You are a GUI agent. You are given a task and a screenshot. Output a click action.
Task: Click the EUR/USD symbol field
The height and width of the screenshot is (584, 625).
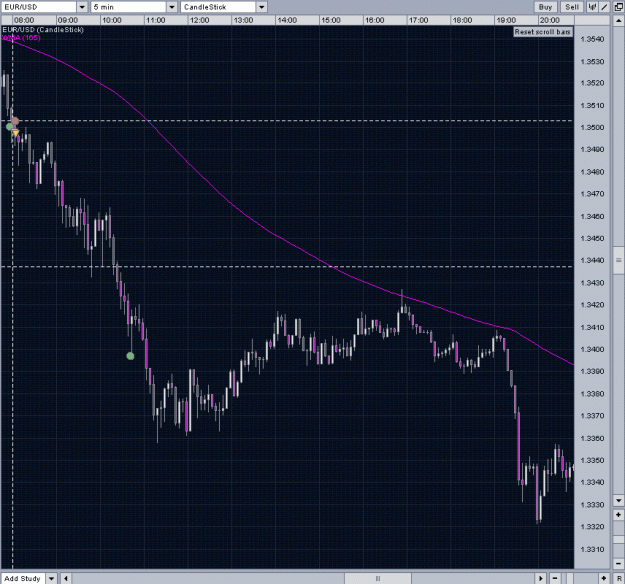pos(39,7)
